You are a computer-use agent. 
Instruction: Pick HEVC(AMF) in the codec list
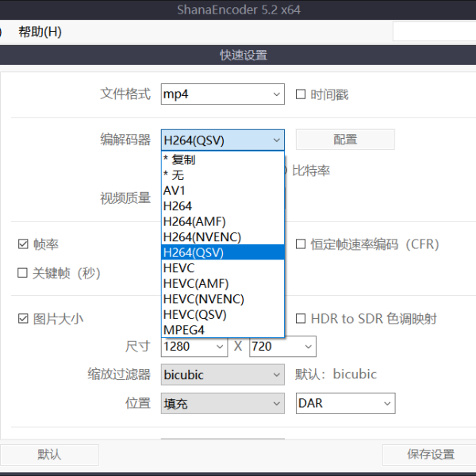pos(222,283)
